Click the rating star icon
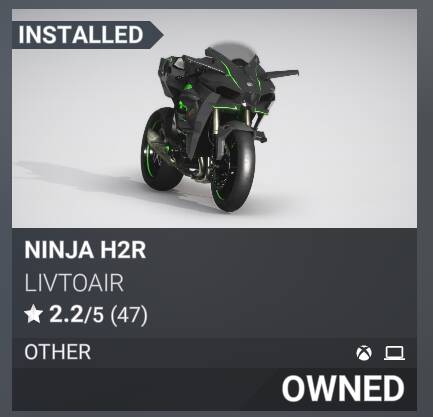 (x=33, y=315)
